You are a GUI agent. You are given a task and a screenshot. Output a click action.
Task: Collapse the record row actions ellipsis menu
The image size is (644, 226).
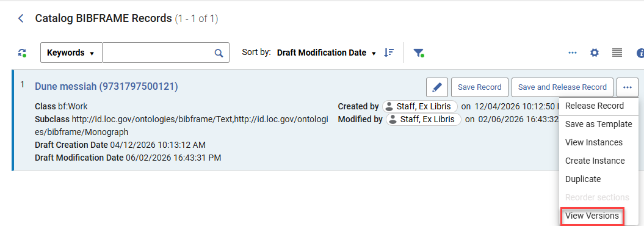[627, 87]
